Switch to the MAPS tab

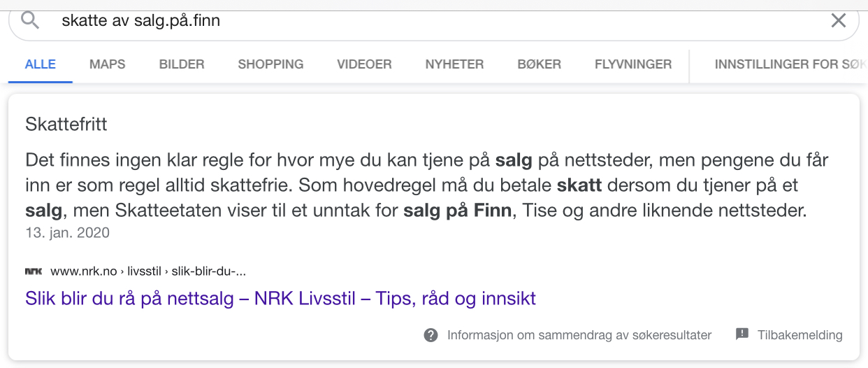pos(108,64)
